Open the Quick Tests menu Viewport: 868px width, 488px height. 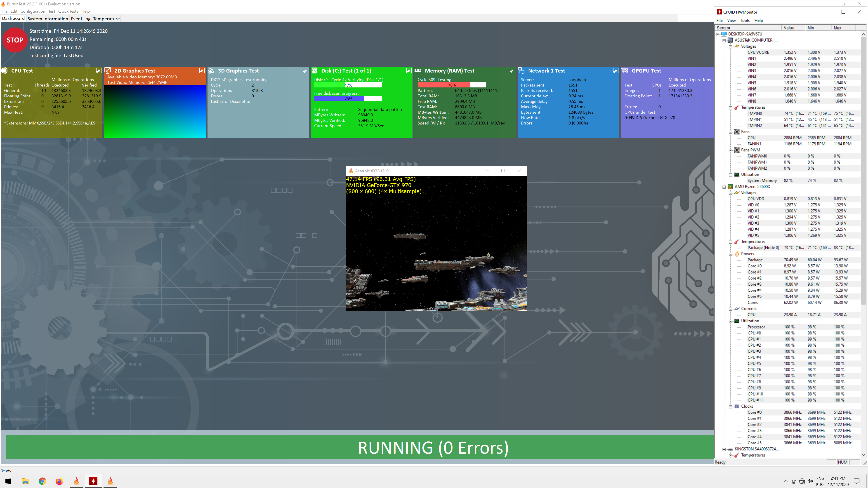68,11
